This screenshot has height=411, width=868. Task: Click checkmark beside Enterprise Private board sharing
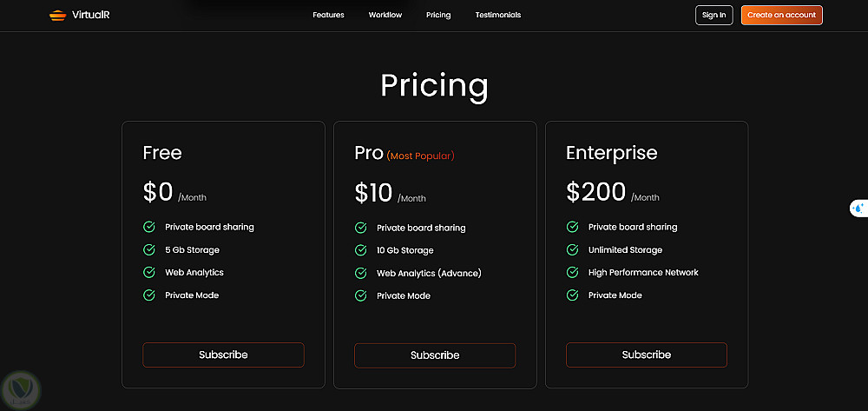[x=573, y=227]
